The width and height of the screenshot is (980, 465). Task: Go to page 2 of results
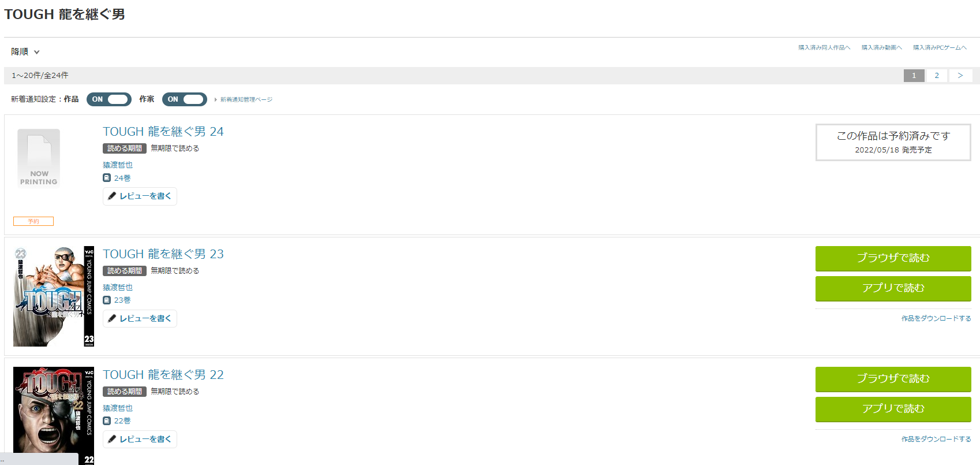(x=937, y=76)
